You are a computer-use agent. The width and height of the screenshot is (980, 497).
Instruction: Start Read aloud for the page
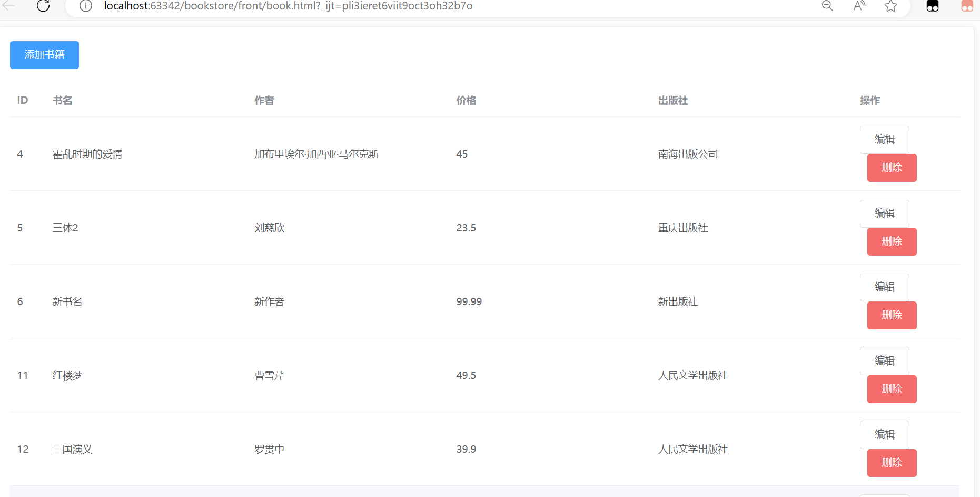[859, 6]
